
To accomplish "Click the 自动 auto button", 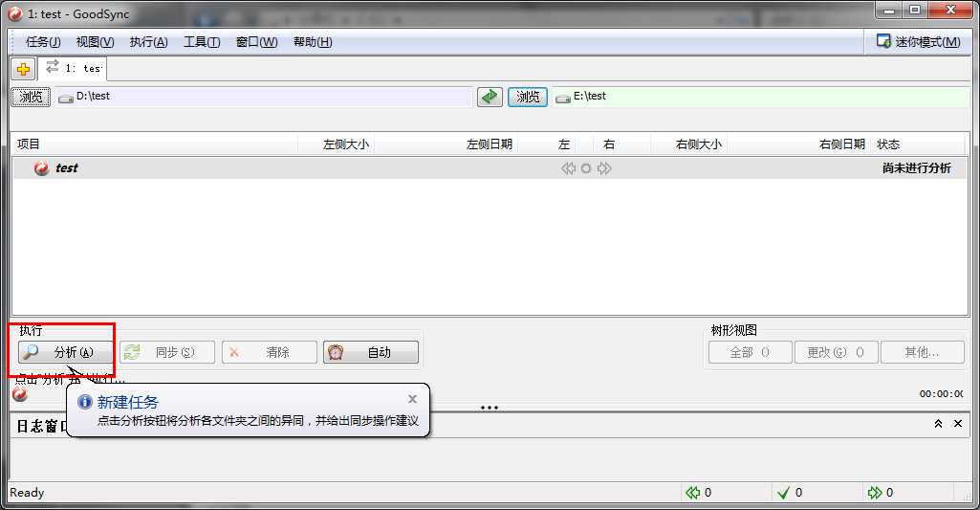I will pos(371,352).
